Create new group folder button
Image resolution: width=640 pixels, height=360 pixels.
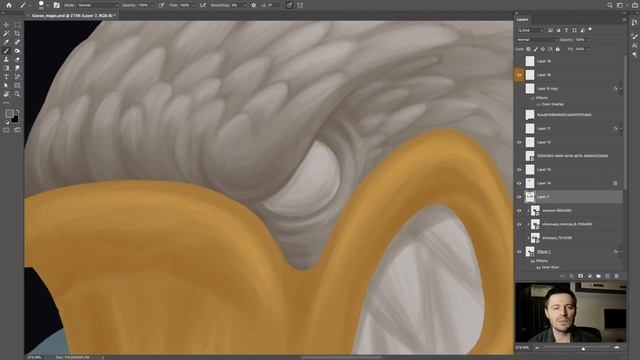point(598,276)
